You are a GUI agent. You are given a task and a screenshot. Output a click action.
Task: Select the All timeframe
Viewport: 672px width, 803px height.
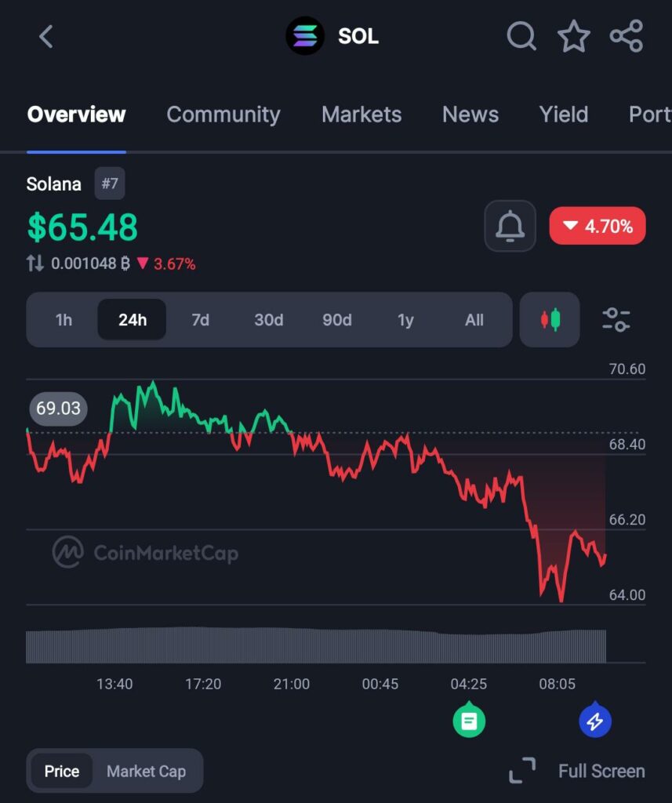coord(474,320)
